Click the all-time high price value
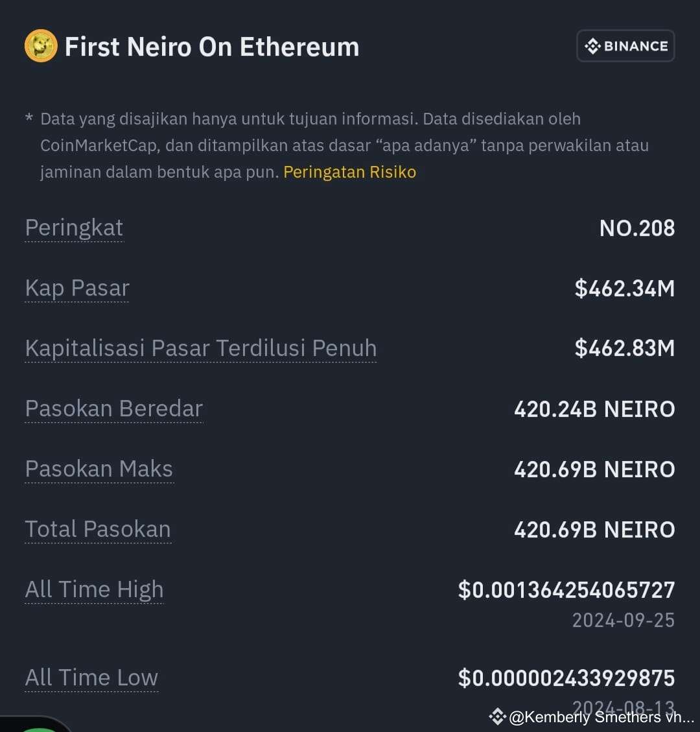The width and height of the screenshot is (700, 732). tap(566, 590)
